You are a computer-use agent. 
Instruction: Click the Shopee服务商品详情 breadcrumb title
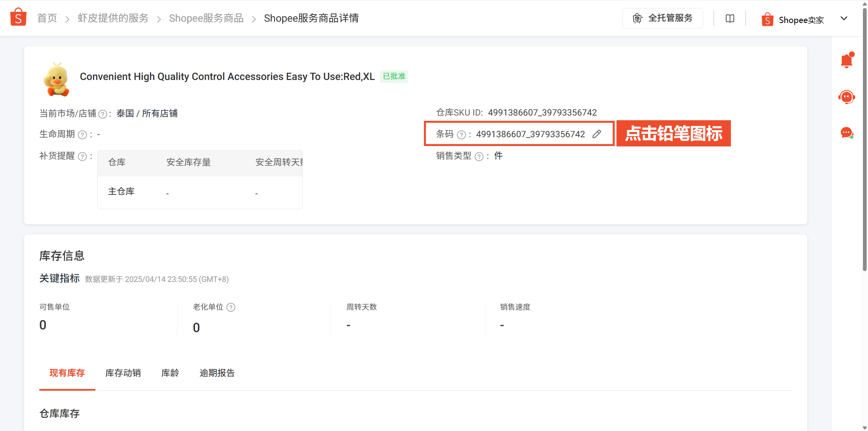click(311, 18)
